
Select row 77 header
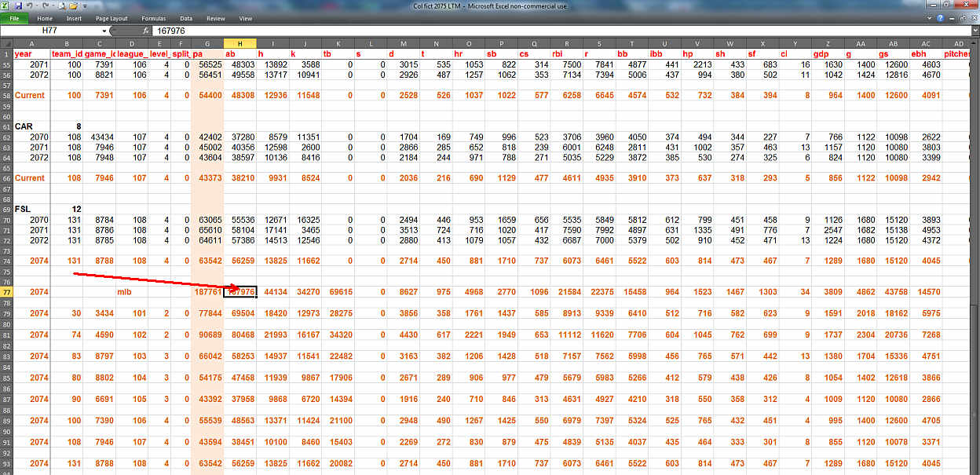(6, 291)
